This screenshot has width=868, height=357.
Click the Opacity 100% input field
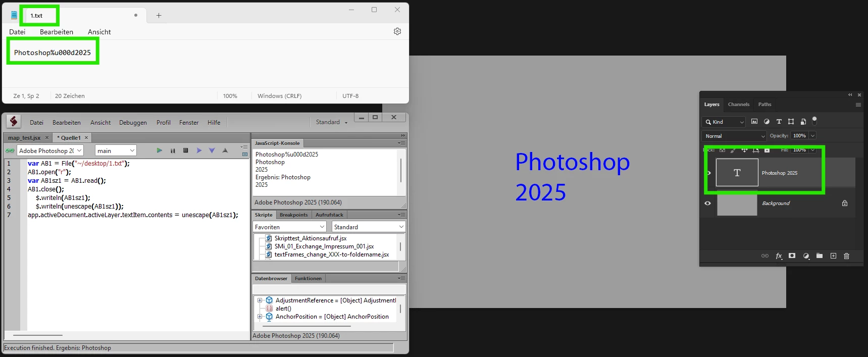pyautogui.click(x=799, y=136)
